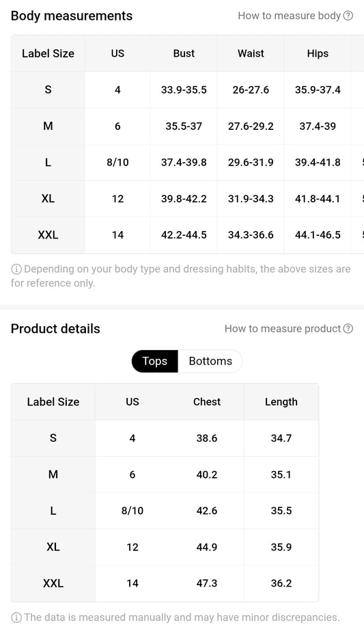The height and width of the screenshot is (629, 364).
Task: Select the Waist column header
Action: pyautogui.click(x=251, y=53)
